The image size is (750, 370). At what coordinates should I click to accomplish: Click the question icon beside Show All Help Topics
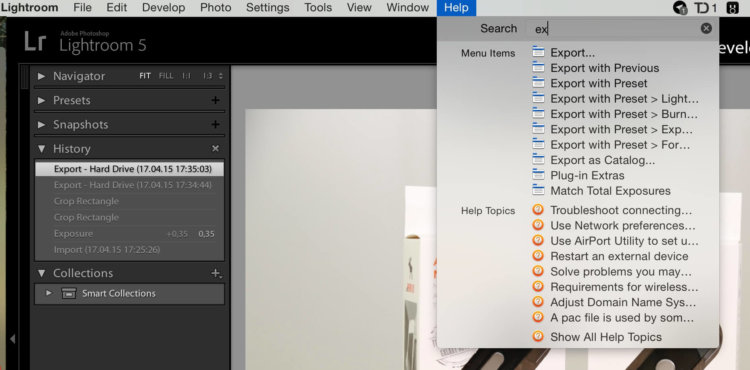pyautogui.click(x=538, y=337)
